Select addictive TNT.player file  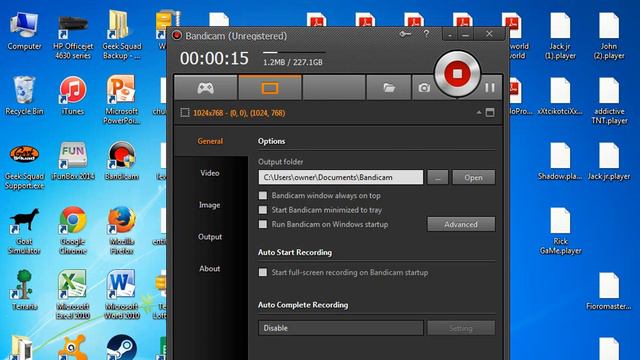pyautogui.click(x=609, y=101)
